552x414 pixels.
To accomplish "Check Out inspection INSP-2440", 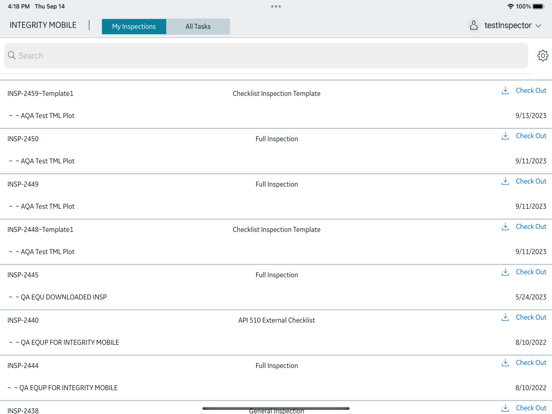I will (x=531, y=318).
